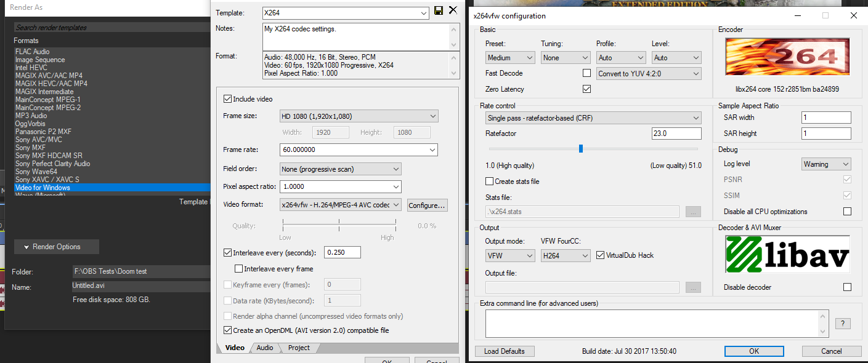Enable Create stats file checkbox
The image size is (868, 363).
(x=490, y=181)
